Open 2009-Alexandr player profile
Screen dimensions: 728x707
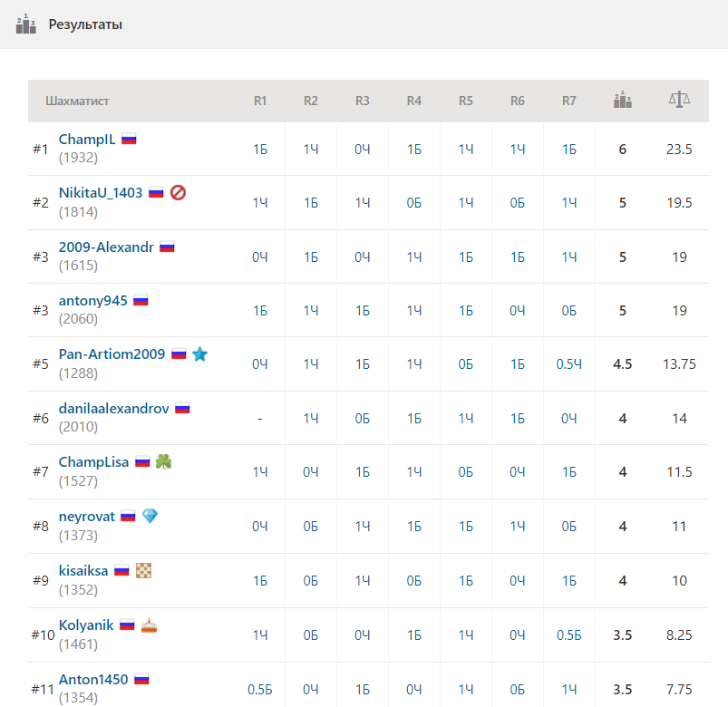tap(106, 247)
